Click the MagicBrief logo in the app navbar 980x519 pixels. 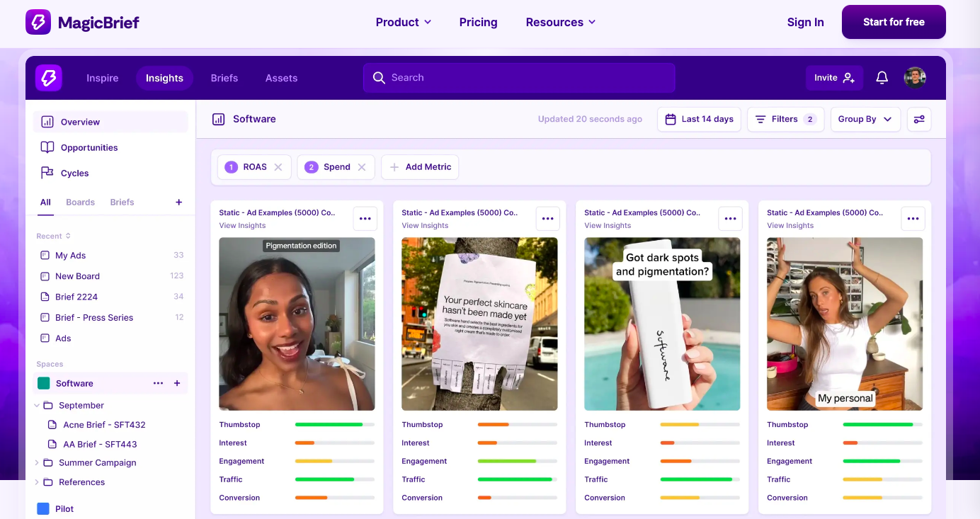click(x=48, y=78)
